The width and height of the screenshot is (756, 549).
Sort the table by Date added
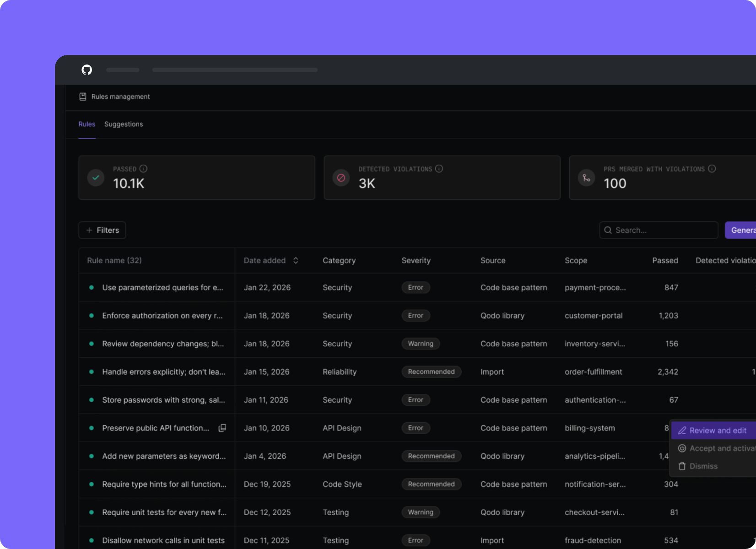(x=296, y=260)
